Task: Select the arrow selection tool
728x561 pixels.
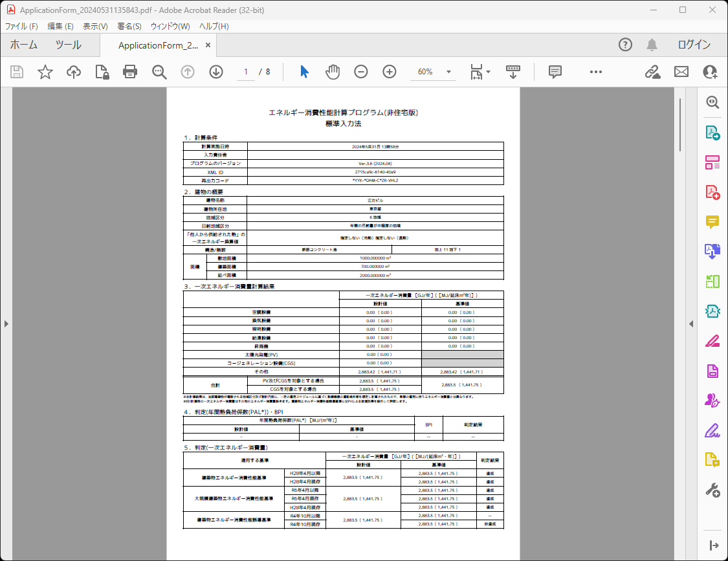Action: (305, 72)
